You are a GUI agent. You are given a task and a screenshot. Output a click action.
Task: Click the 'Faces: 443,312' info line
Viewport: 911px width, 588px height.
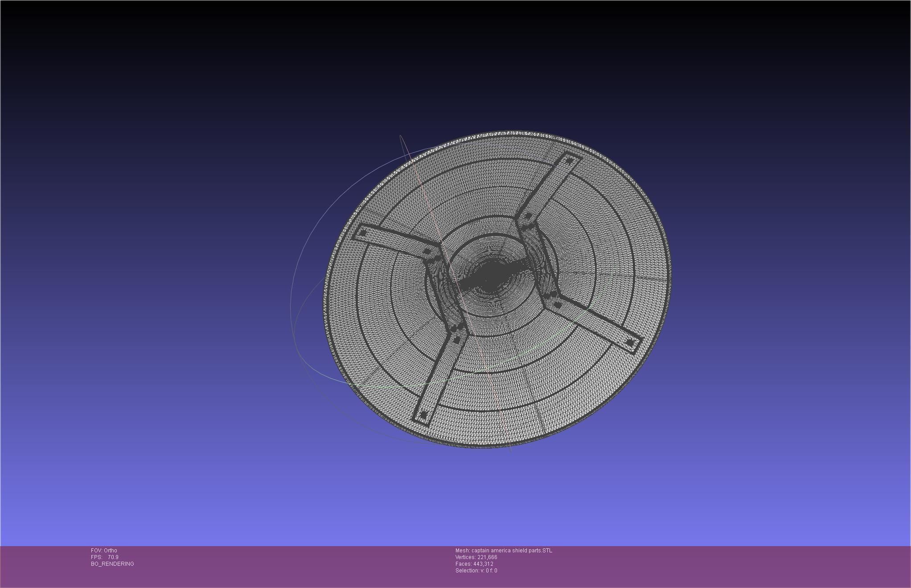click(x=474, y=564)
